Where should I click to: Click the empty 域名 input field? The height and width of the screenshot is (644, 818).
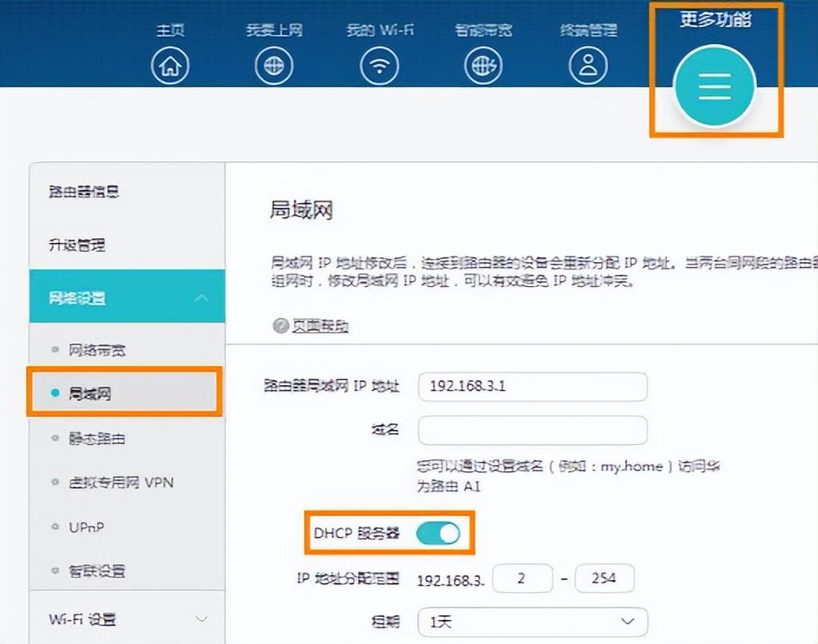(533, 431)
